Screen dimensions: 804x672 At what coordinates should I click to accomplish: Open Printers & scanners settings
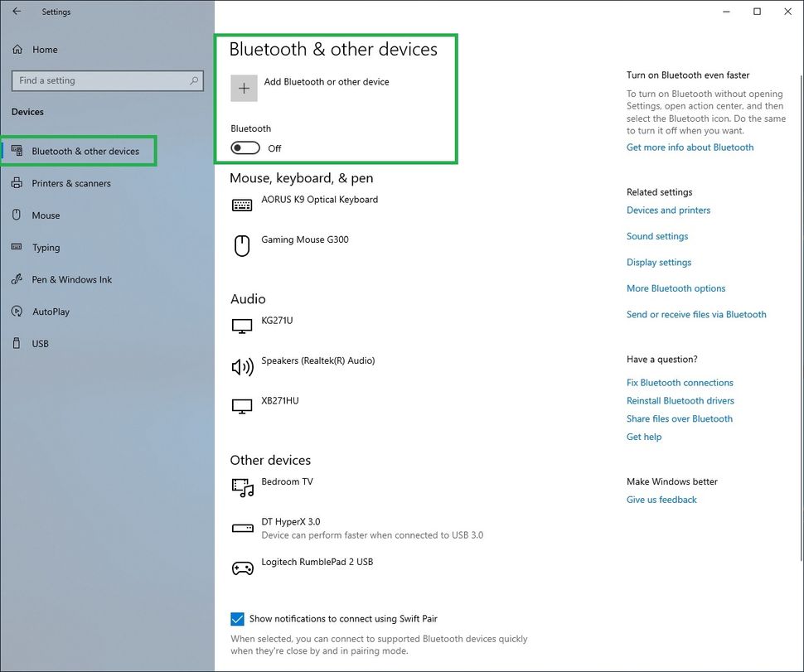pos(18,183)
